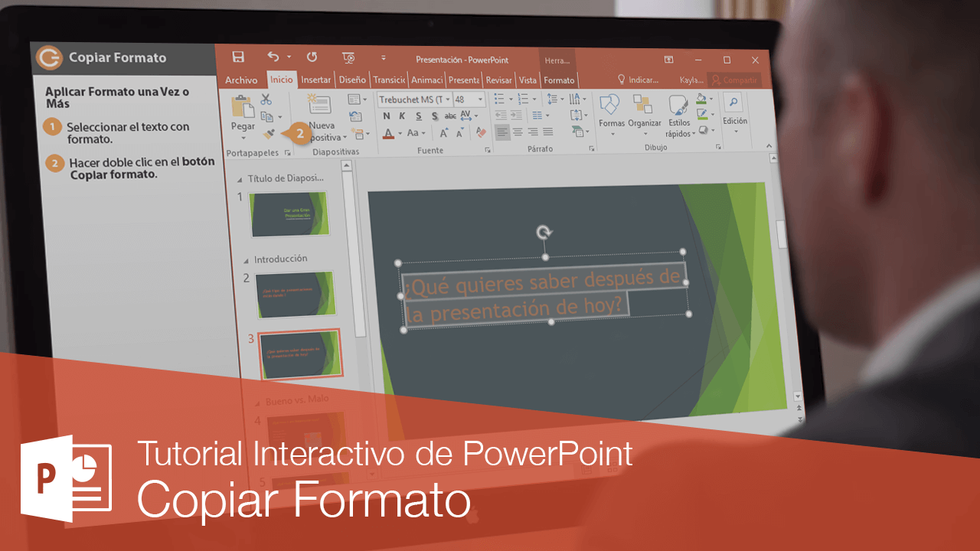Click the Reset slide icon in Diapositivas
Image resolution: width=980 pixels, height=551 pixels.
coord(355,116)
